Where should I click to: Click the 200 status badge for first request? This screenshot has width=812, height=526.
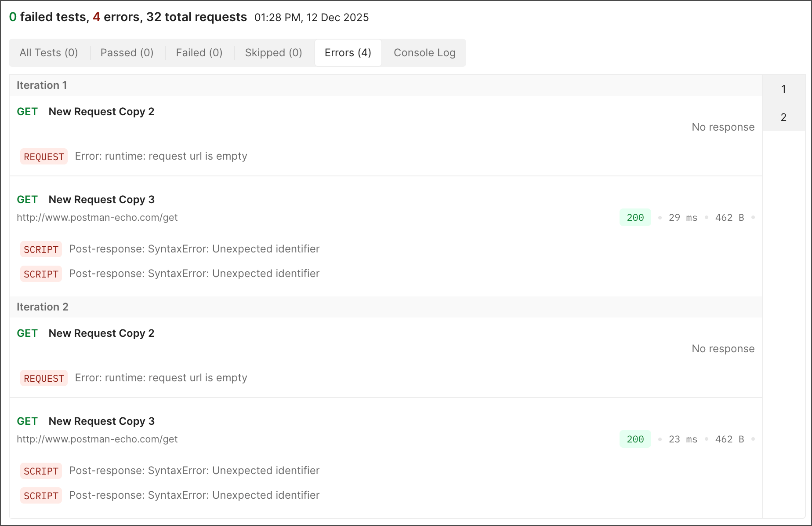(x=635, y=217)
